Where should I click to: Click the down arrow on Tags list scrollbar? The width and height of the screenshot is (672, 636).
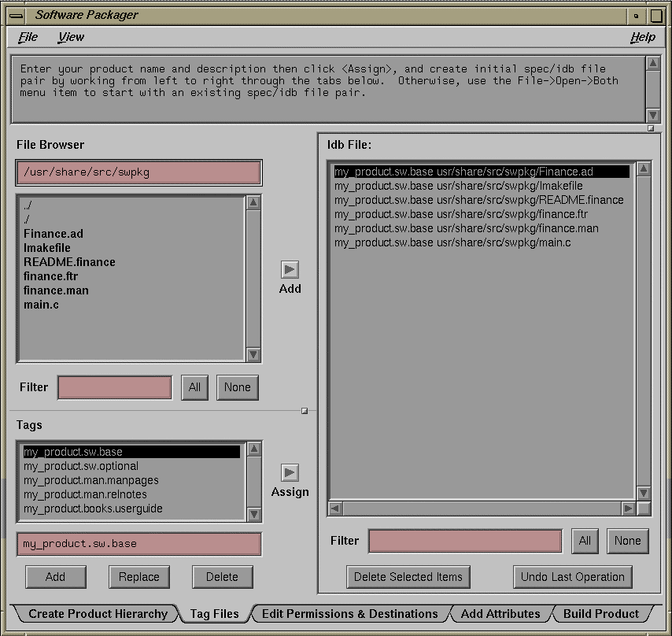253,515
